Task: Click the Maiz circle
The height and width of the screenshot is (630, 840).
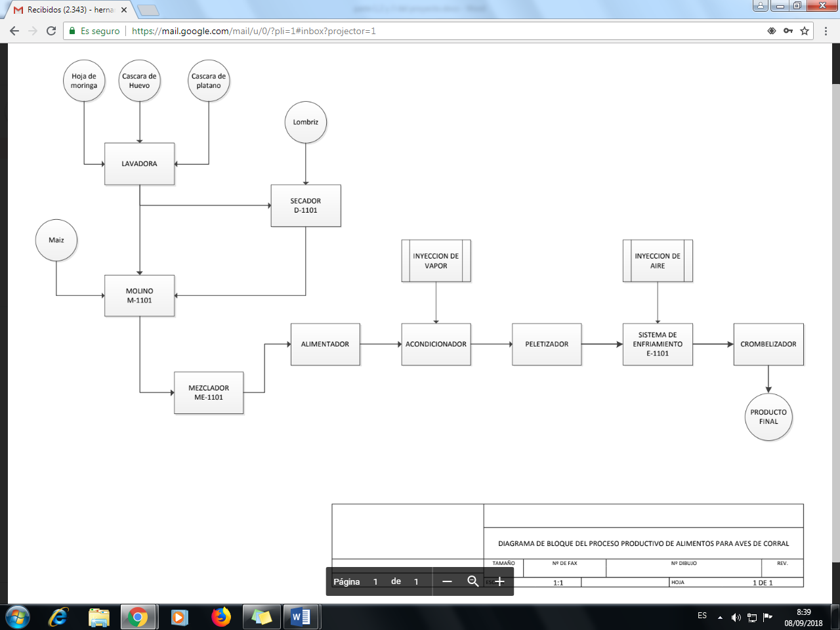Action: 56,240
